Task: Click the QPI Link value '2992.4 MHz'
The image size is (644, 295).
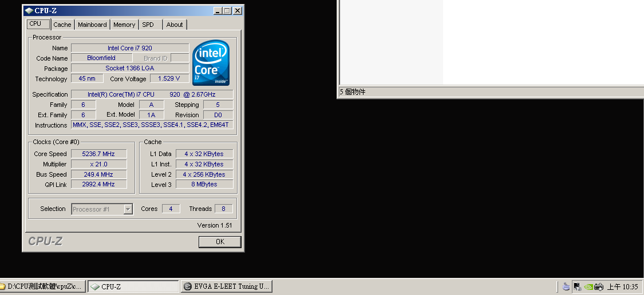Action: tap(98, 184)
